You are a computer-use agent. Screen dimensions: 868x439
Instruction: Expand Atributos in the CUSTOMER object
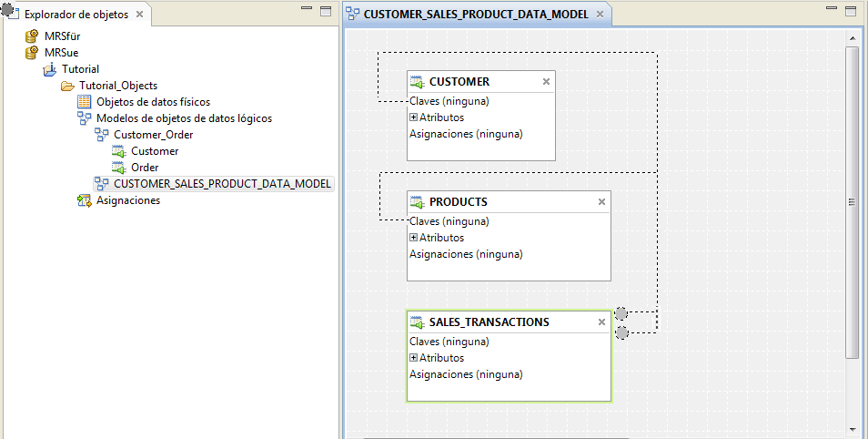click(413, 117)
